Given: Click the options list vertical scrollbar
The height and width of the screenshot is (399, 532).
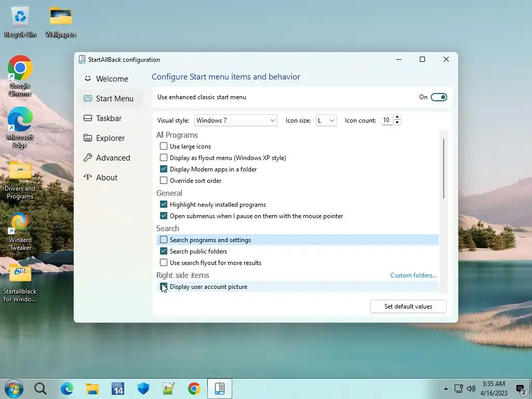Looking at the screenshot, I should click(444, 169).
